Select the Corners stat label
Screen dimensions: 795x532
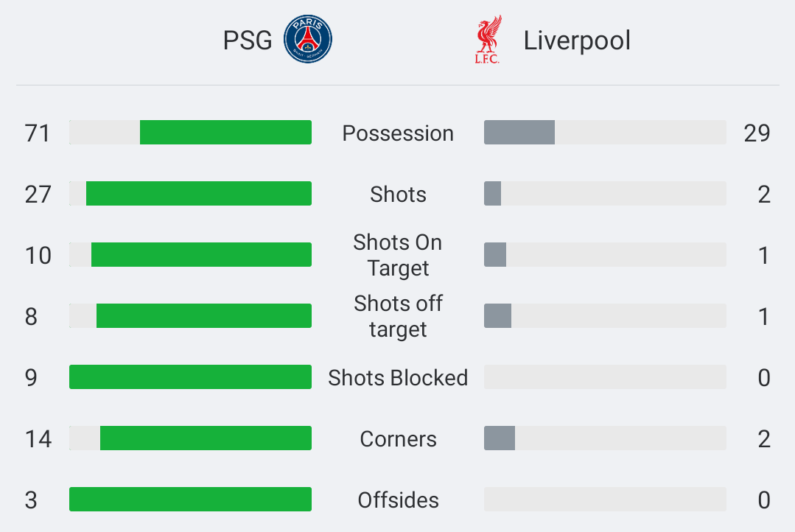[x=398, y=438]
